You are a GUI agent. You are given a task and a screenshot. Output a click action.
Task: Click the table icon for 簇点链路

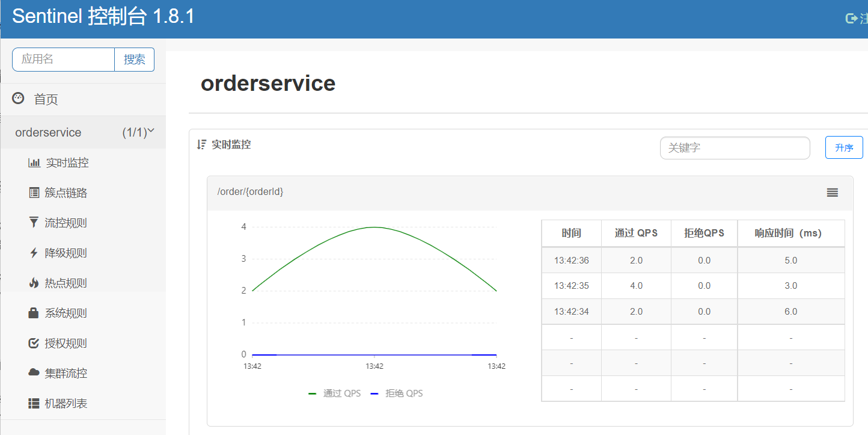[34, 193]
